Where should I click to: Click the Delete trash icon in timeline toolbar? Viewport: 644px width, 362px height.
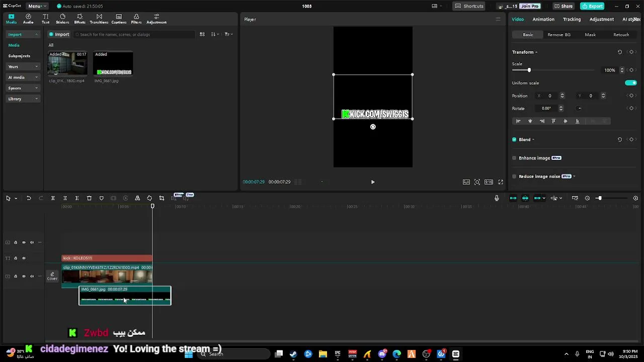coord(89,198)
